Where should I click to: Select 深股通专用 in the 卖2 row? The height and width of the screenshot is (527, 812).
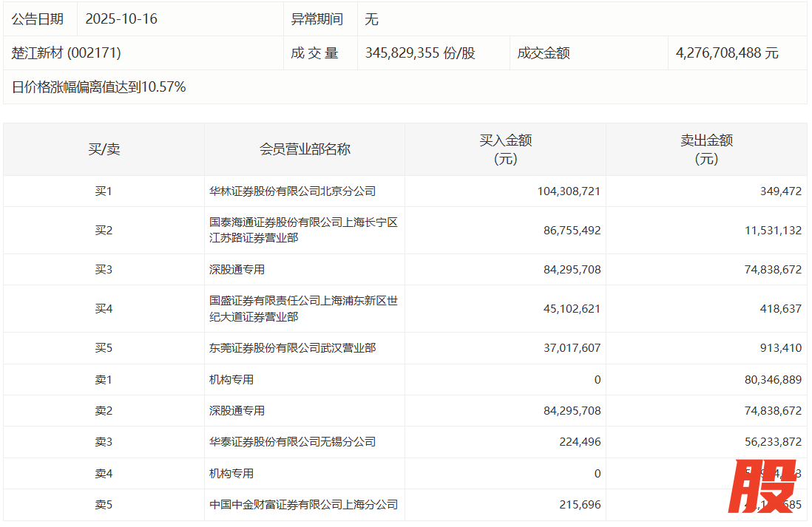coord(237,411)
